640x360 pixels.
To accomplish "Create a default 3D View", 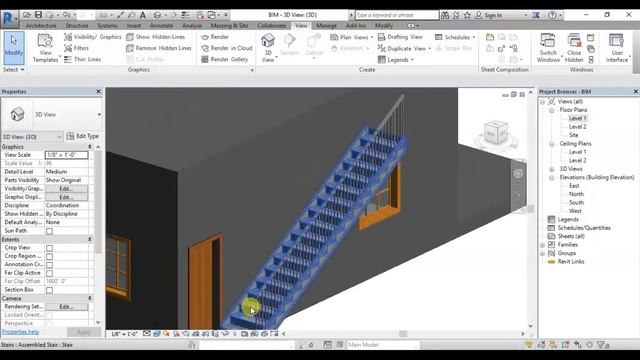I will (x=268, y=48).
